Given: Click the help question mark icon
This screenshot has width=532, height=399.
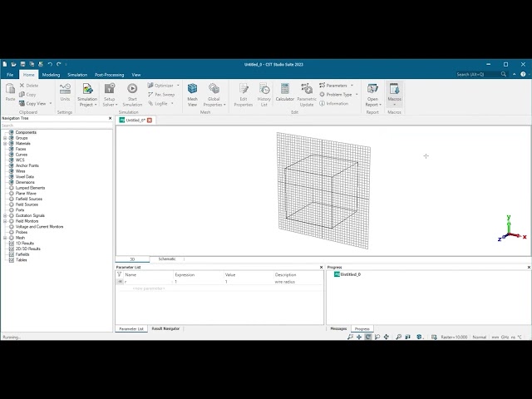Looking at the screenshot, I should [x=523, y=74].
